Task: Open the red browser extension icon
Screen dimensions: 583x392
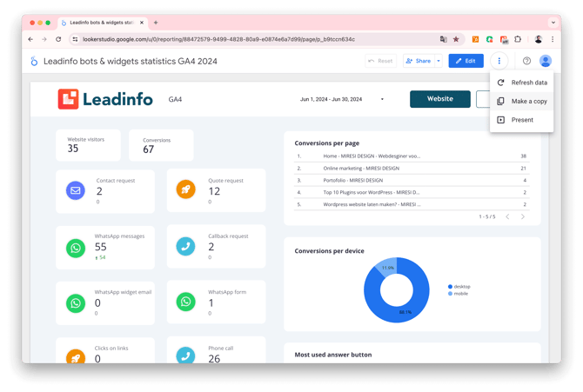Action: pos(504,39)
